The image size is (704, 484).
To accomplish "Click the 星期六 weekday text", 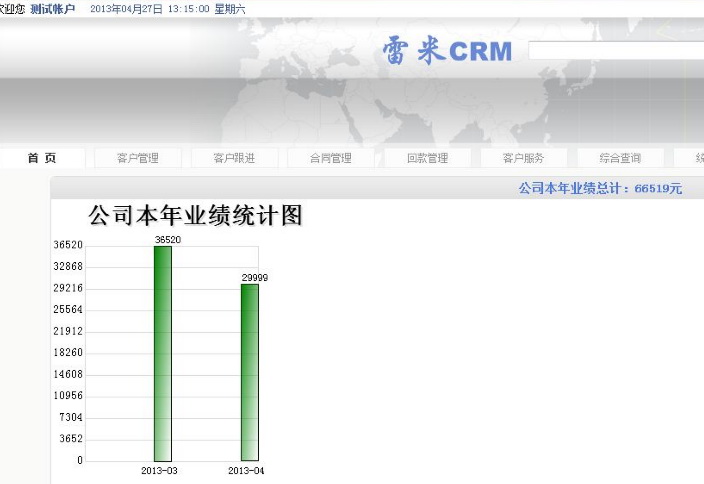I will [230, 9].
